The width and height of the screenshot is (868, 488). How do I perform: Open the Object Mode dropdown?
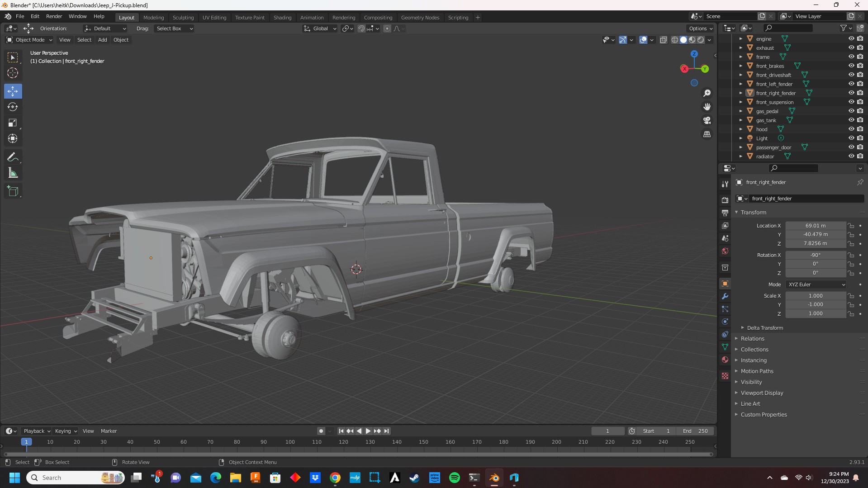point(29,40)
